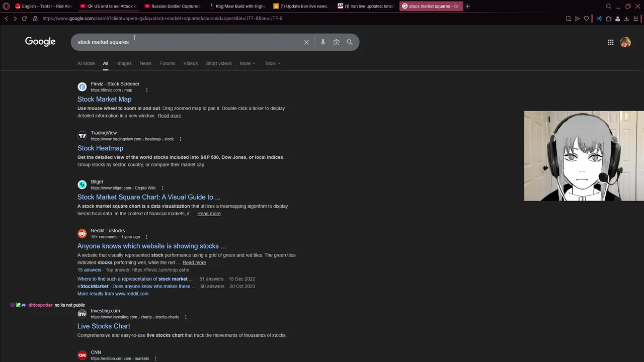Open the CNN result options dots
644x362 pixels.
pyautogui.click(x=155, y=358)
